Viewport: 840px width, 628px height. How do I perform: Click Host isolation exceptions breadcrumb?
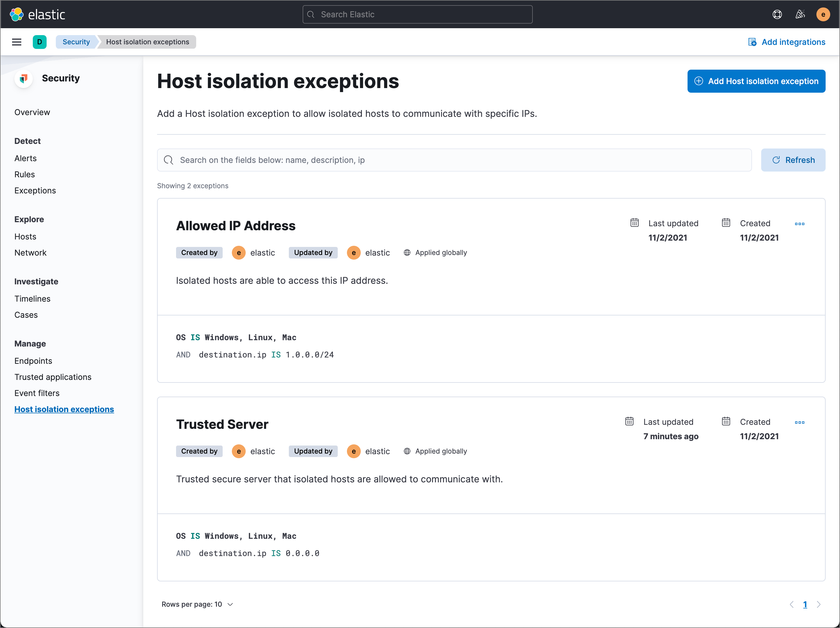click(x=148, y=42)
